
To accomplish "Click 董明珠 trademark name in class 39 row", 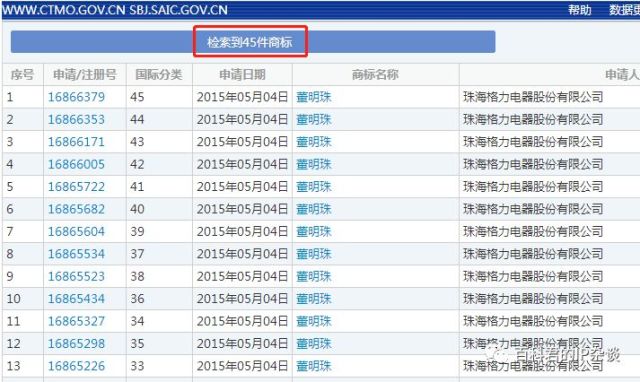I will pos(313,232).
